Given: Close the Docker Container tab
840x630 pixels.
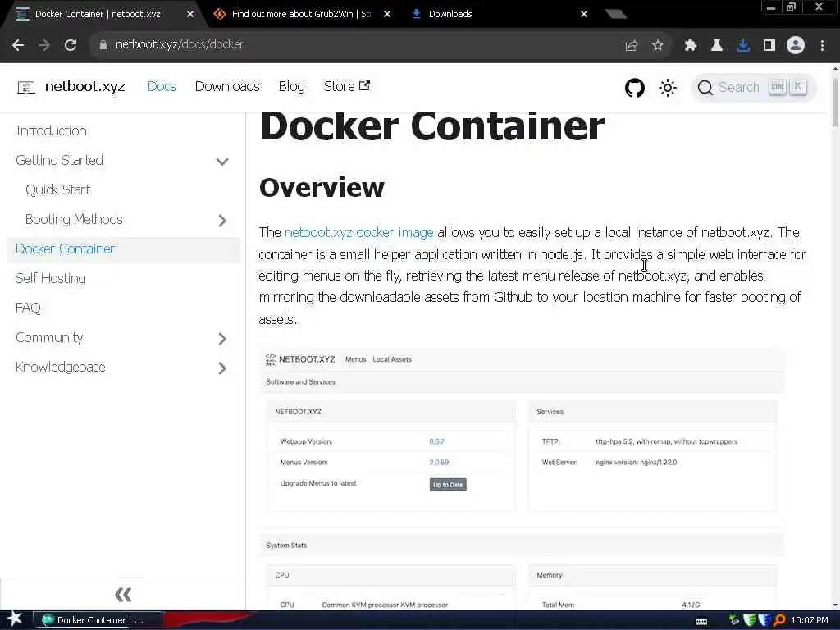Looking at the screenshot, I should (x=190, y=15).
